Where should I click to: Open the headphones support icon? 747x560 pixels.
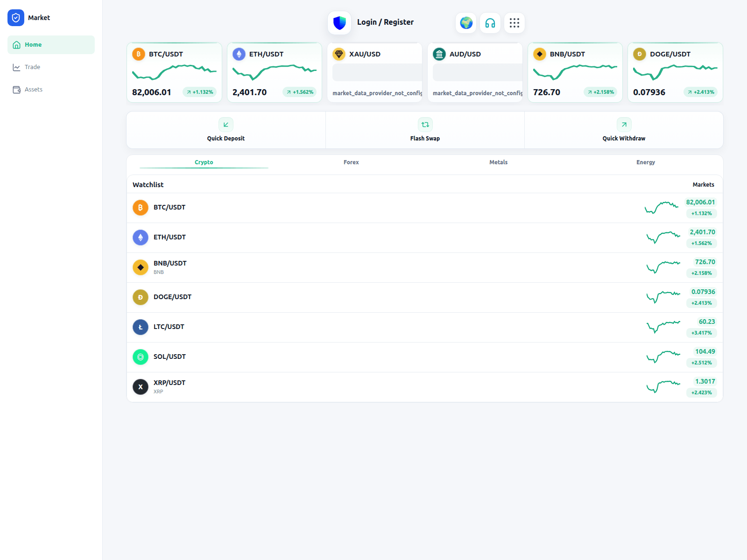(490, 23)
